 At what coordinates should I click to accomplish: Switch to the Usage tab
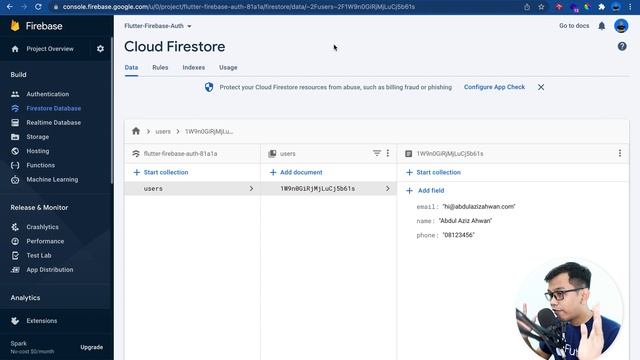228,67
